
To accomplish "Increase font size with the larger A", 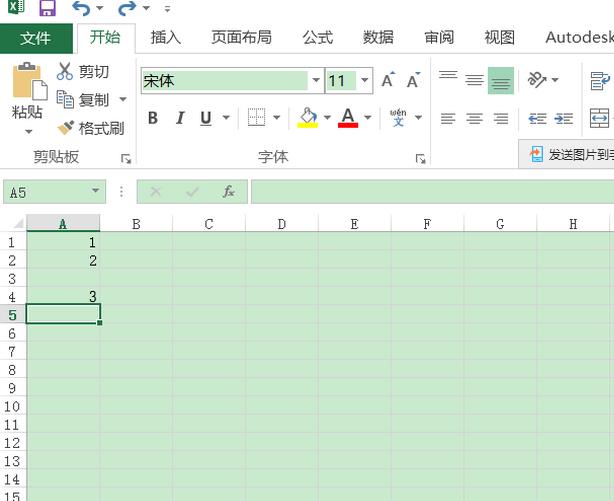I will [388, 80].
